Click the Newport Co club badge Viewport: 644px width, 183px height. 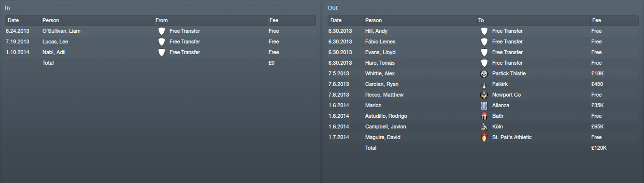tap(484, 95)
